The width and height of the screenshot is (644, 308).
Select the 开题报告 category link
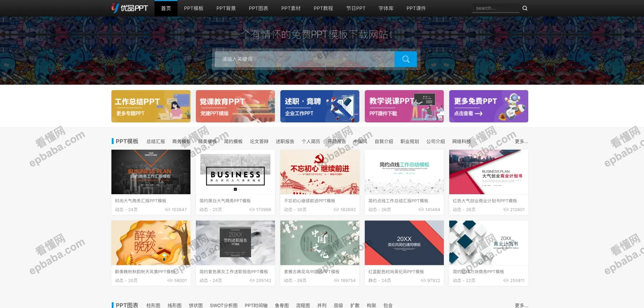coord(337,141)
